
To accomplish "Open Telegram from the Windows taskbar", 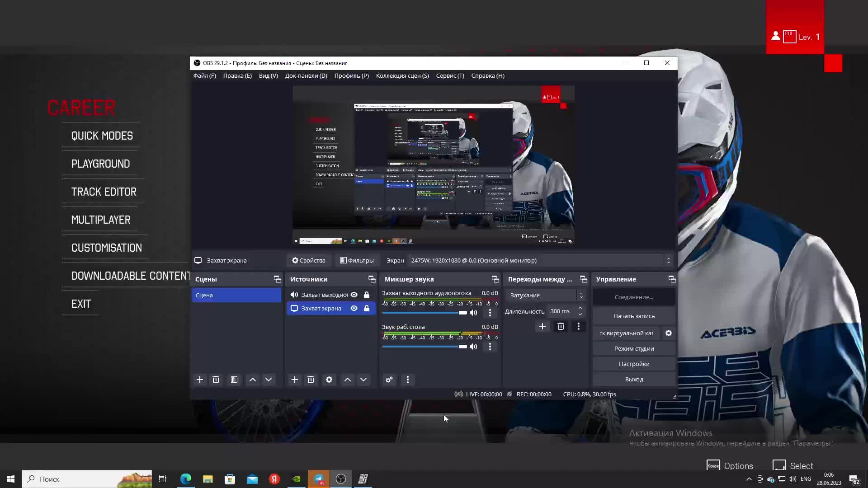I will pyautogui.click(x=319, y=479).
